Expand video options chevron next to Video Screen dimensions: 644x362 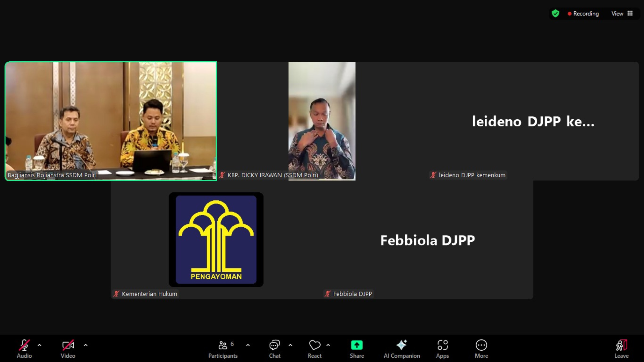coord(86,345)
